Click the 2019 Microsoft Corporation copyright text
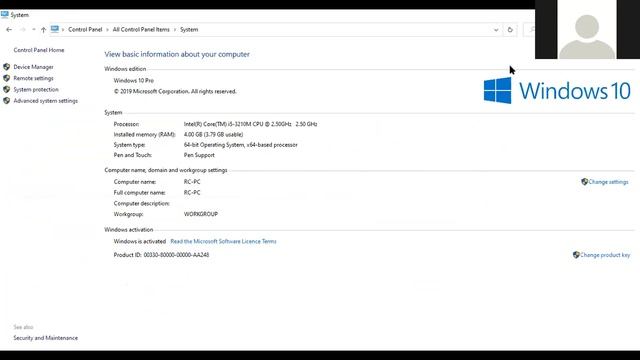The image size is (640, 360). pos(175,91)
